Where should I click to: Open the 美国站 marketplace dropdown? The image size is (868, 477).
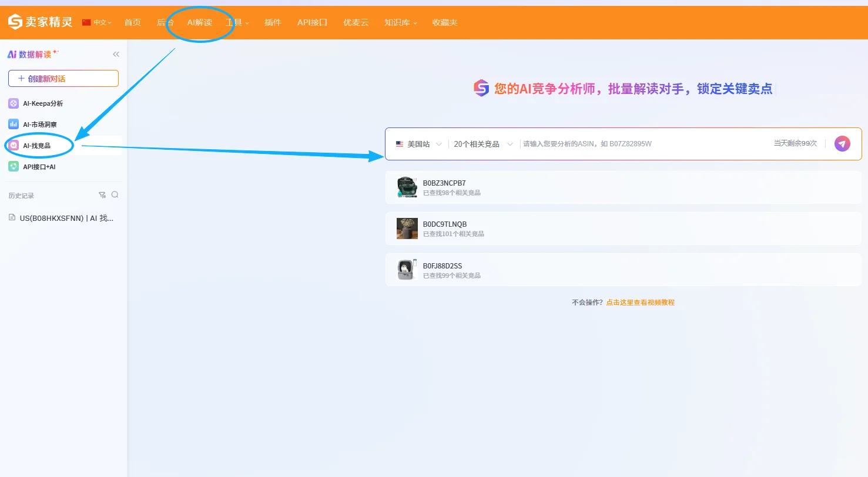tap(417, 143)
